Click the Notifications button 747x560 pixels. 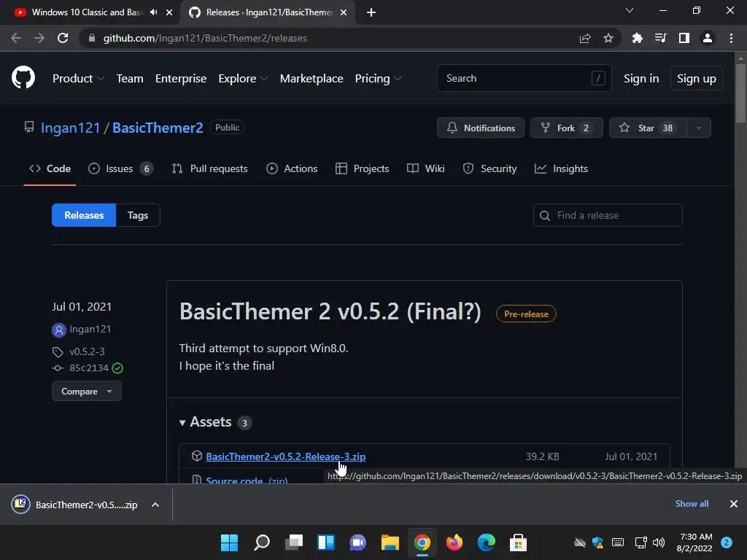[480, 128]
